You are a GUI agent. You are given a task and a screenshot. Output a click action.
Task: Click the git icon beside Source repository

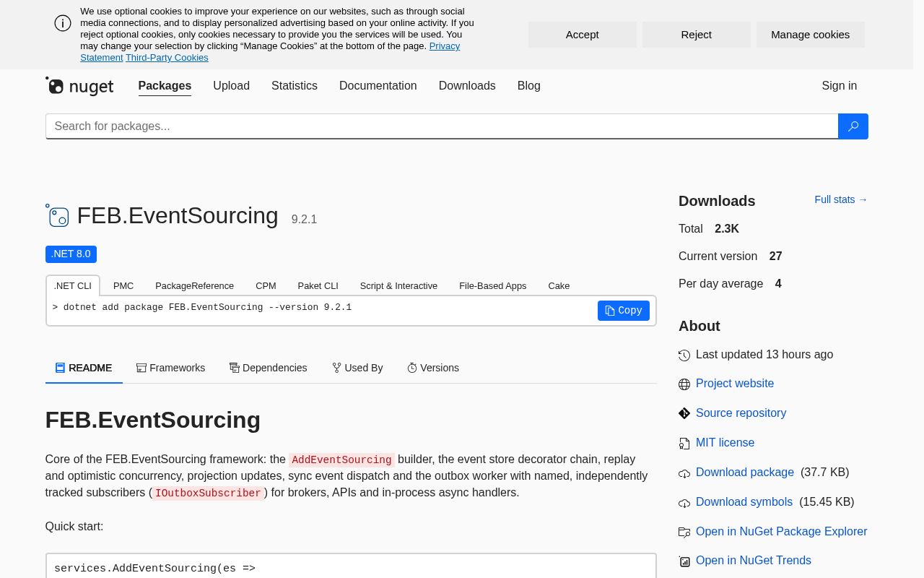click(x=684, y=413)
